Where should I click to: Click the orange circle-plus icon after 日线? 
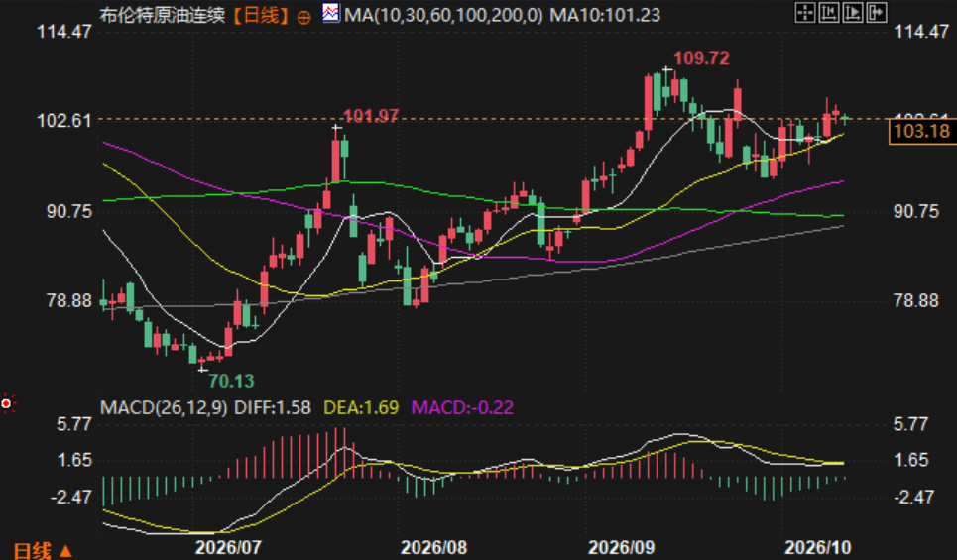tap(303, 17)
